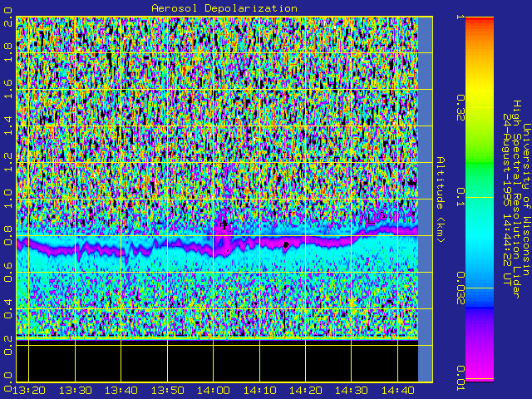Click the 0.4 altitude axis label
532x399 pixels.
tap(8, 308)
